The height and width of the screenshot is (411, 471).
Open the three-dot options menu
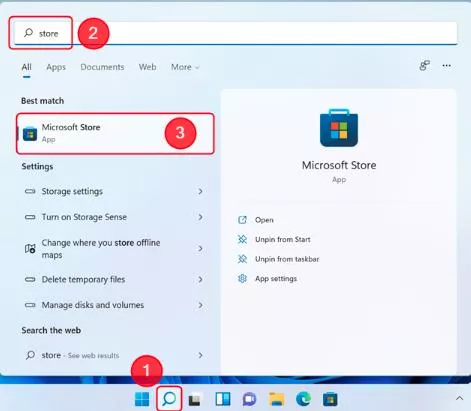point(447,66)
